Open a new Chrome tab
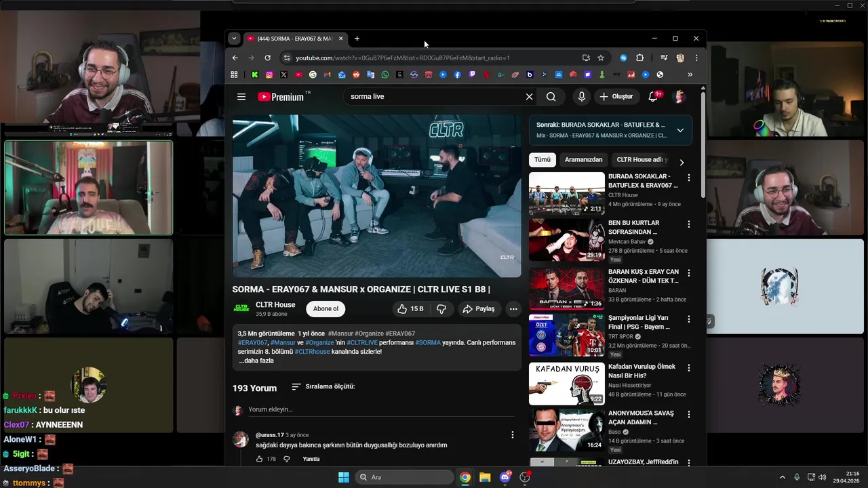 pyautogui.click(x=357, y=39)
